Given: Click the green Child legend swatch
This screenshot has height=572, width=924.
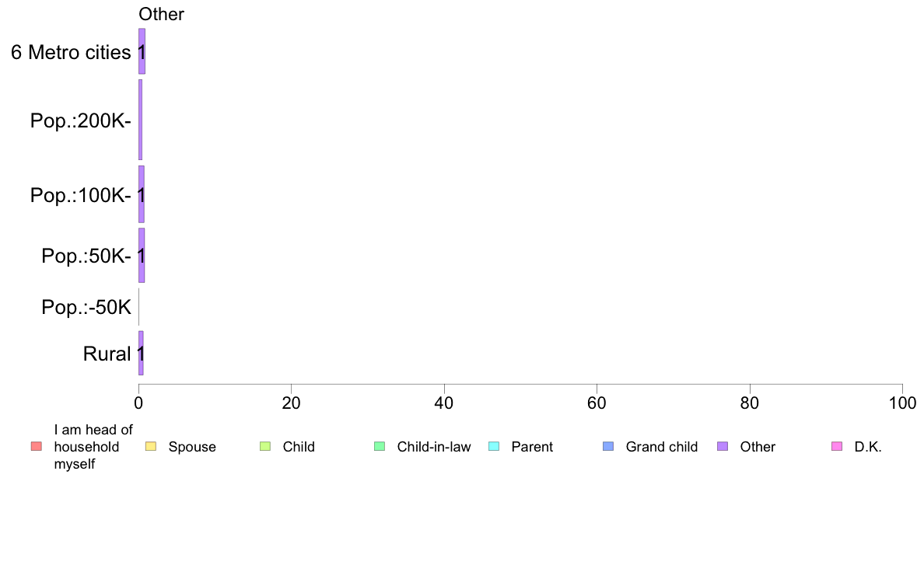Looking at the screenshot, I should [265, 446].
